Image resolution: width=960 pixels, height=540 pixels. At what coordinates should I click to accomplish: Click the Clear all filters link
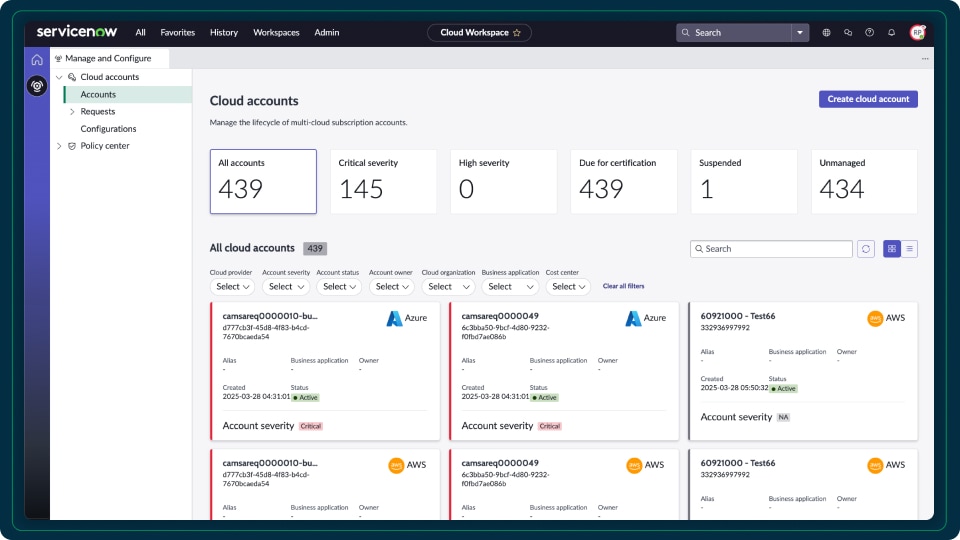point(623,287)
